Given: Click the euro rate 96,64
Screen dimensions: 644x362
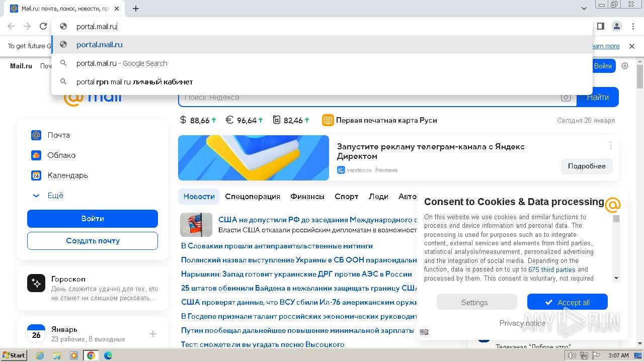Looking at the screenshot, I should pyautogui.click(x=244, y=120).
